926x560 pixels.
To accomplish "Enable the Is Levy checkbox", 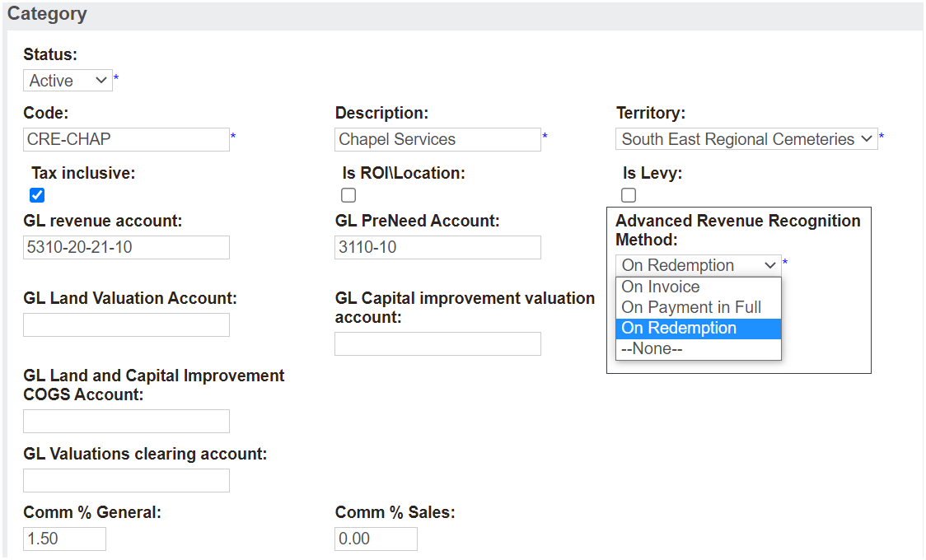I will pos(629,194).
